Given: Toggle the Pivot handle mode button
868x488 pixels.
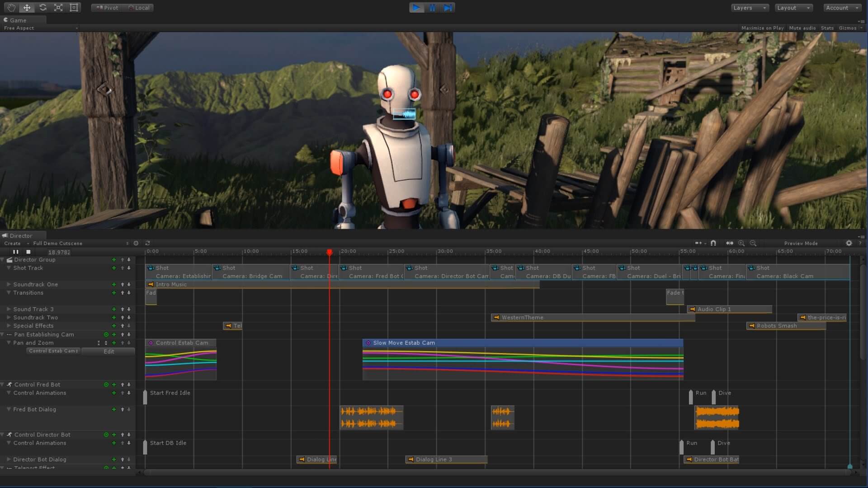Looking at the screenshot, I should click(108, 8).
